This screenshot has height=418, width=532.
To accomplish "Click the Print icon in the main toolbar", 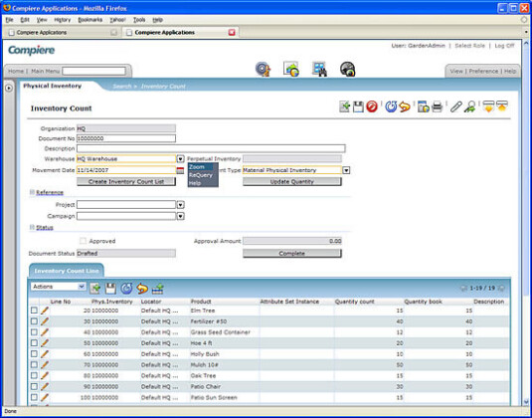I will click(437, 106).
